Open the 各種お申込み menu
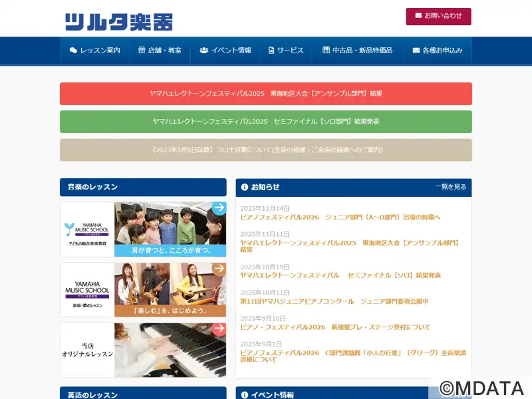Screen dimensions: 532x399 click(438, 51)
